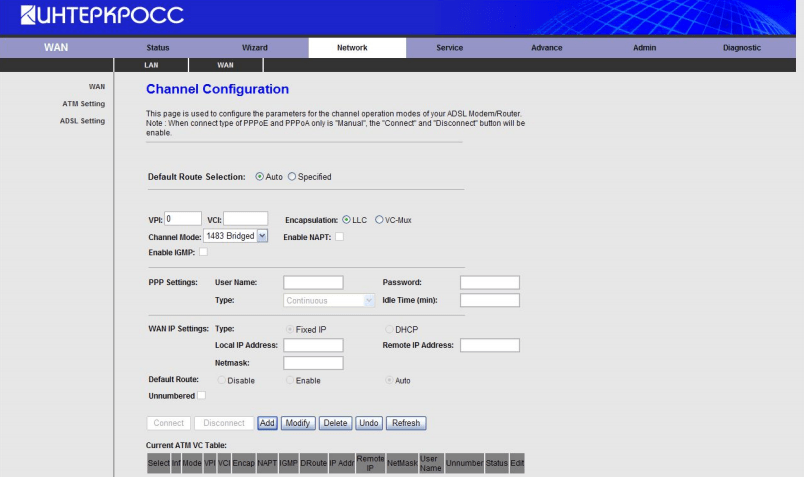Open the Status tab
Screen dimensions: 804x477
[x=158, y=48]
